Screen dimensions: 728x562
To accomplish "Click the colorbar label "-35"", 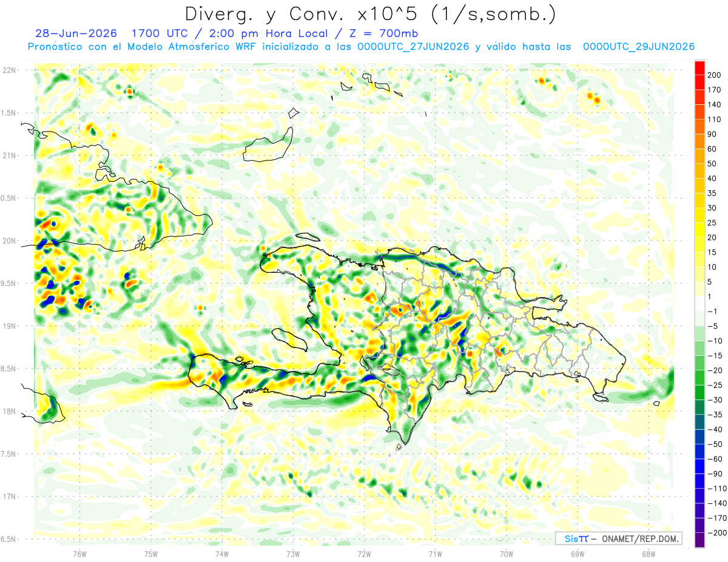I will tap(716, 415).
